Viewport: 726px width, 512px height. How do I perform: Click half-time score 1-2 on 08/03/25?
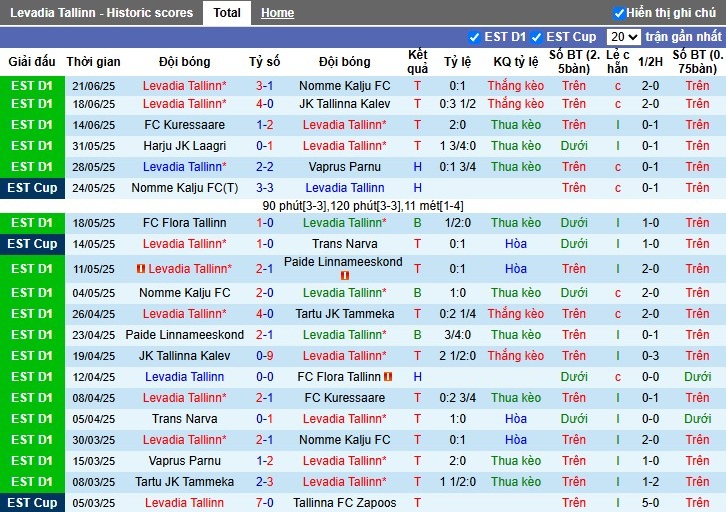pos(650,482)
